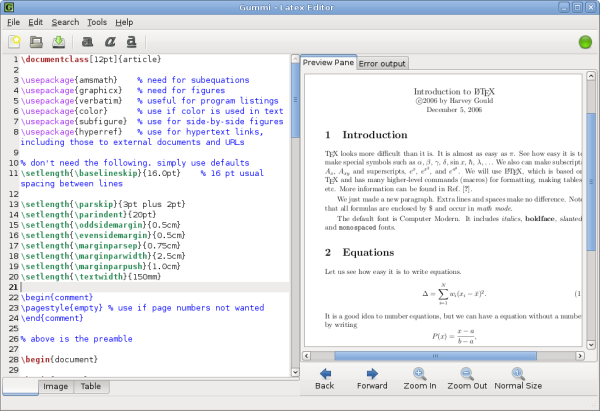This screenshot has width=600, height=411.
Task: Click the \end{comment} line
Action: (52, 318)
